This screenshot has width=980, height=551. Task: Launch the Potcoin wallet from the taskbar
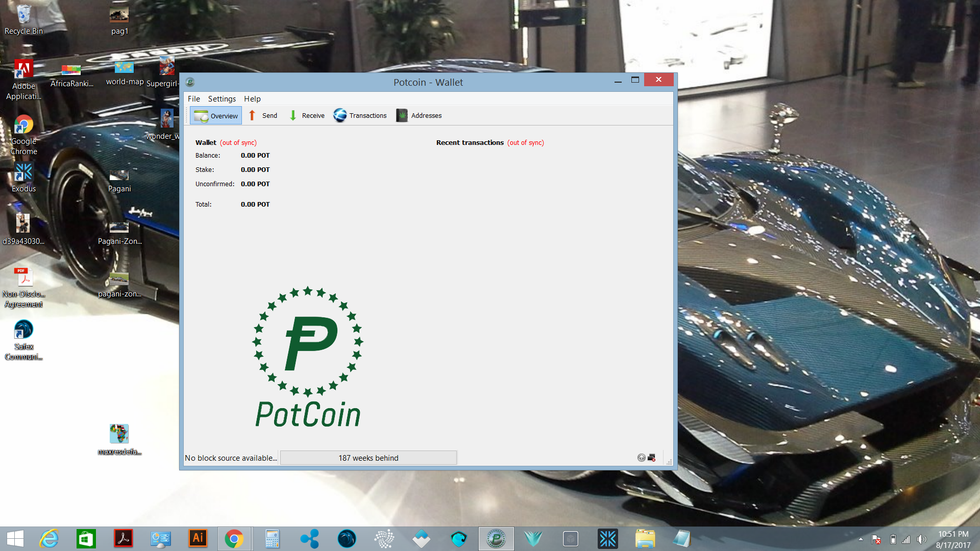pos(496,538)
